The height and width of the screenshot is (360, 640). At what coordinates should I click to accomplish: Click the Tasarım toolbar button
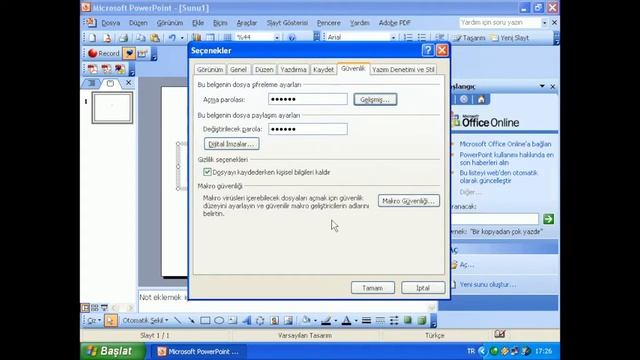tap(470, 38)
